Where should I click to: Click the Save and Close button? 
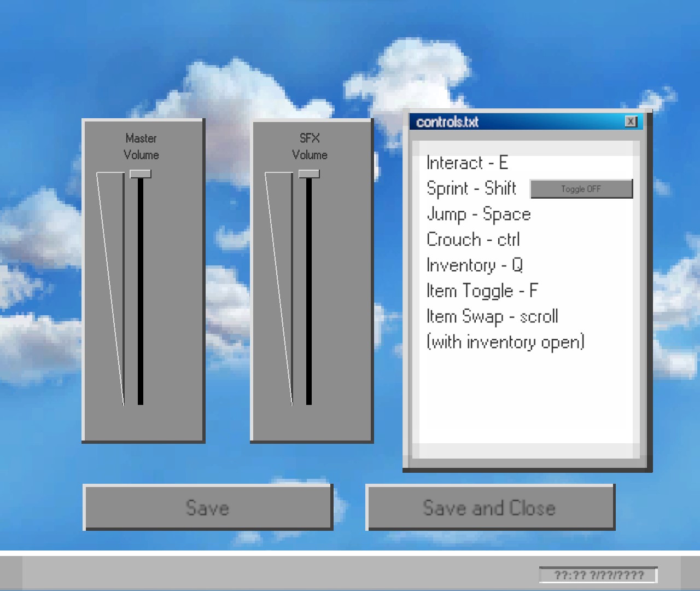point(490,507)
